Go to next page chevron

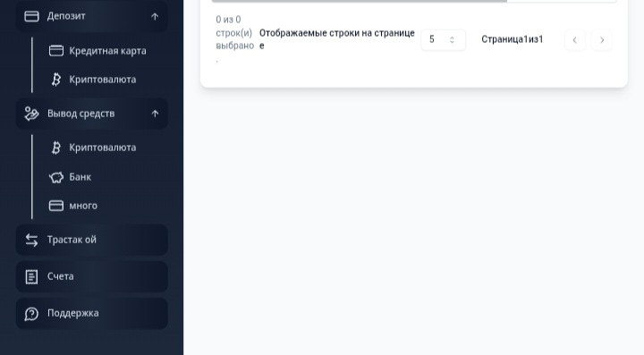point(602,40)
